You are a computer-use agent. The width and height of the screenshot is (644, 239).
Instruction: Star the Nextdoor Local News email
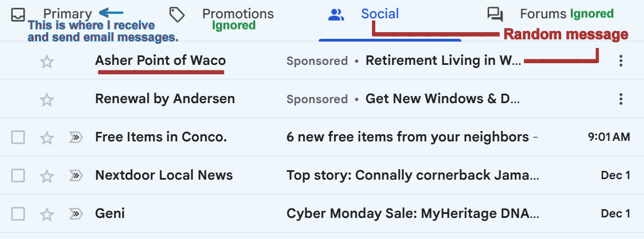[47, 176]
